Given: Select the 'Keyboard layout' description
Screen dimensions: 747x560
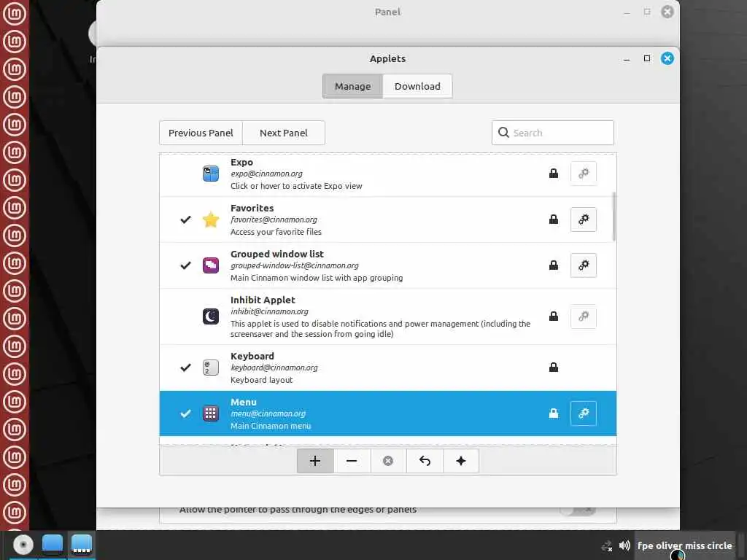Looking at the screenshot, I should coord(262,380).
